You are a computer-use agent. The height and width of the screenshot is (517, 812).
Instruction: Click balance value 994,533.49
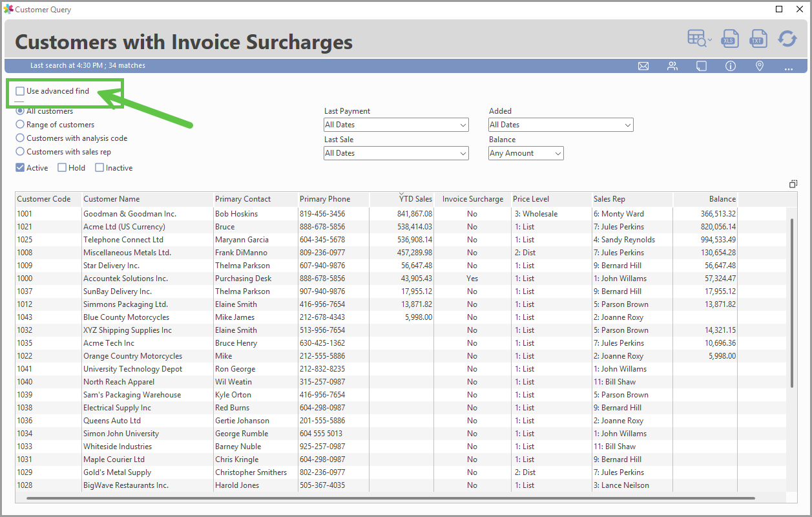[x=718, y=240]
